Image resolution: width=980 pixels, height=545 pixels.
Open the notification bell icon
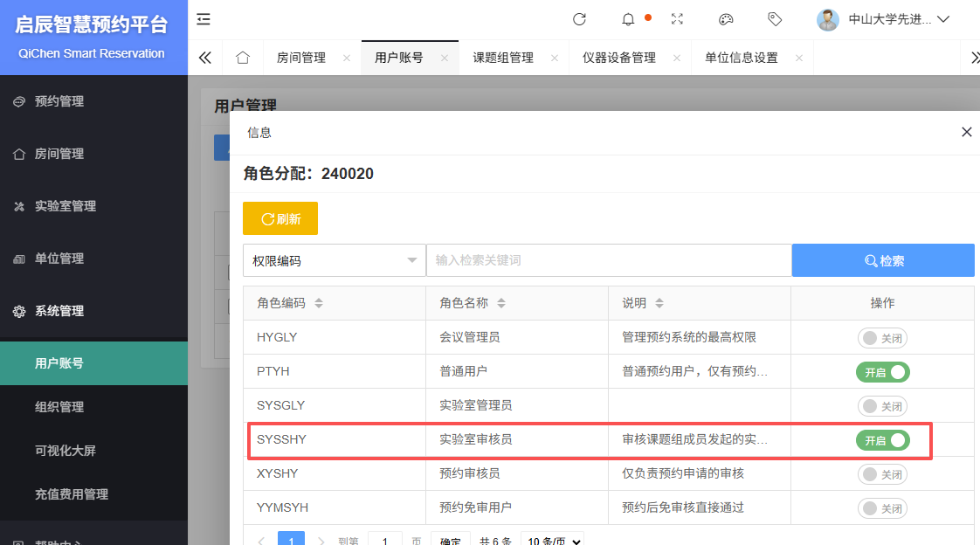(x=628, y=19)
